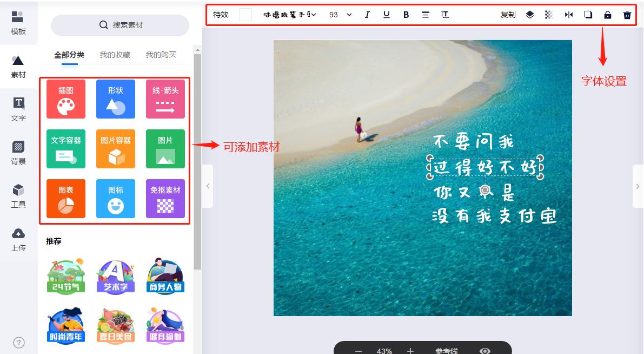
Task: Open the 形状 (shapes) category
Action: point(115,99)
